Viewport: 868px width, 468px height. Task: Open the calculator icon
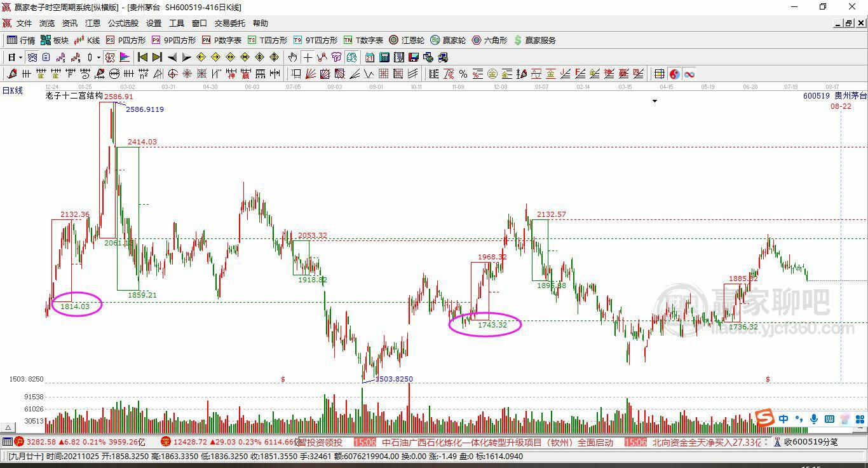(x=384, y=57)
